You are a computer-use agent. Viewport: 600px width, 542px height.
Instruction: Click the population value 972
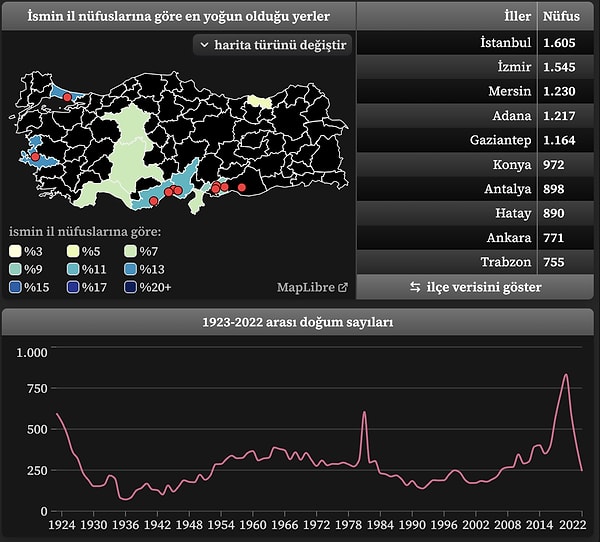553,165
